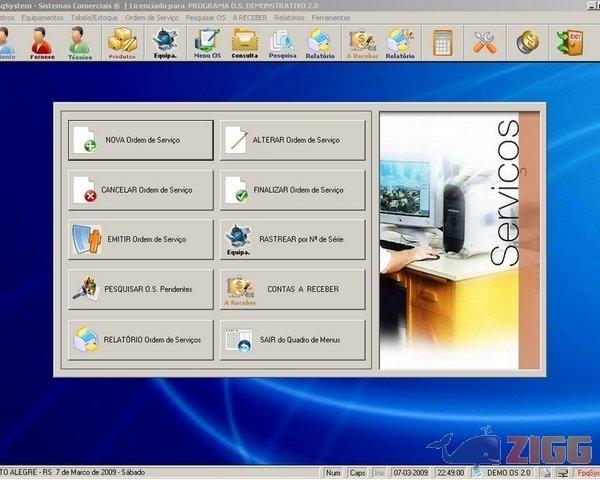Image resolution: width=600 pixels, height=480 pixels.
Task: Open the Ordem de Serviço menu
Action: point(152,18)
